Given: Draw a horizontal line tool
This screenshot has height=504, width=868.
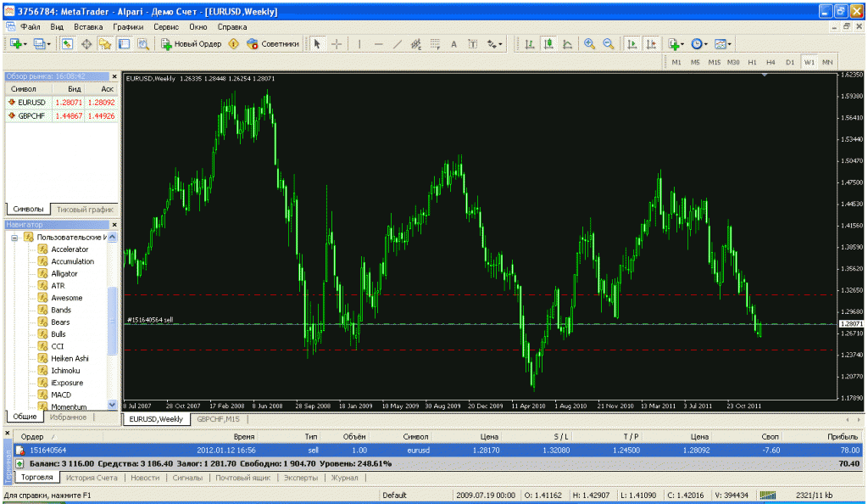Looking at the screenshot, I should coord(378,44).
